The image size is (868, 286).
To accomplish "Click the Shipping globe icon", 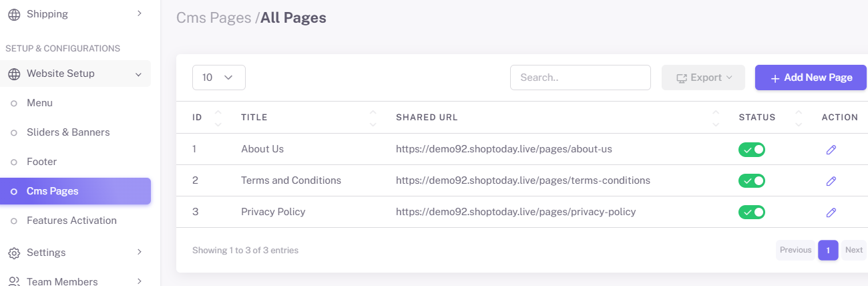I will [x=13, y=13].
